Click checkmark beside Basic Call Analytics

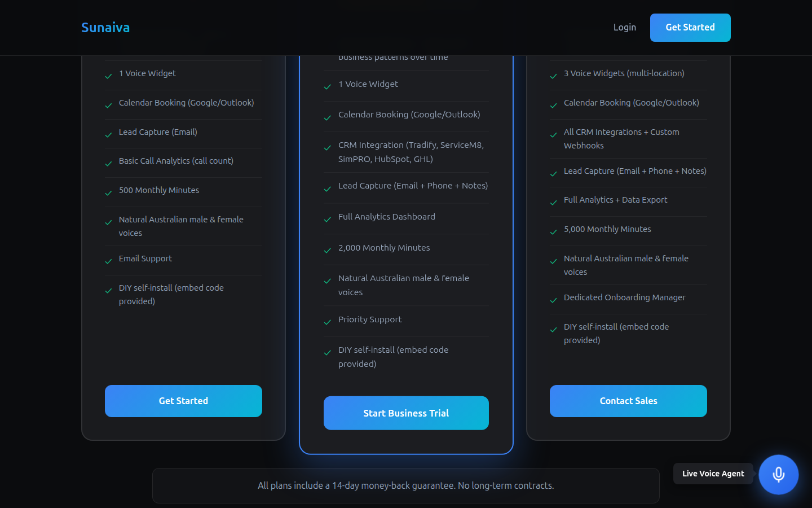pos(109,164)
